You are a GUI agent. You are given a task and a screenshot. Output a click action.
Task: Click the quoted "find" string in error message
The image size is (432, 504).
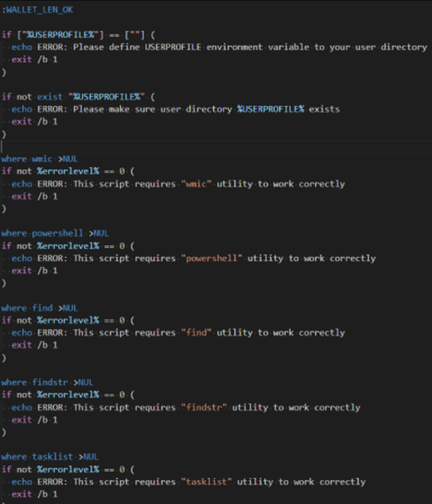click(x=196, y=332)
